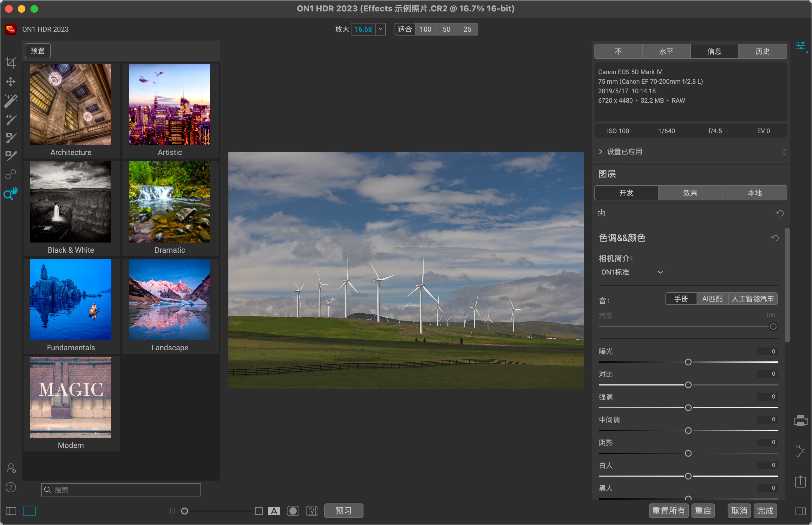Click the 取消 cancel button
This screenshot has height=525, width=812.
click(739, 511)
